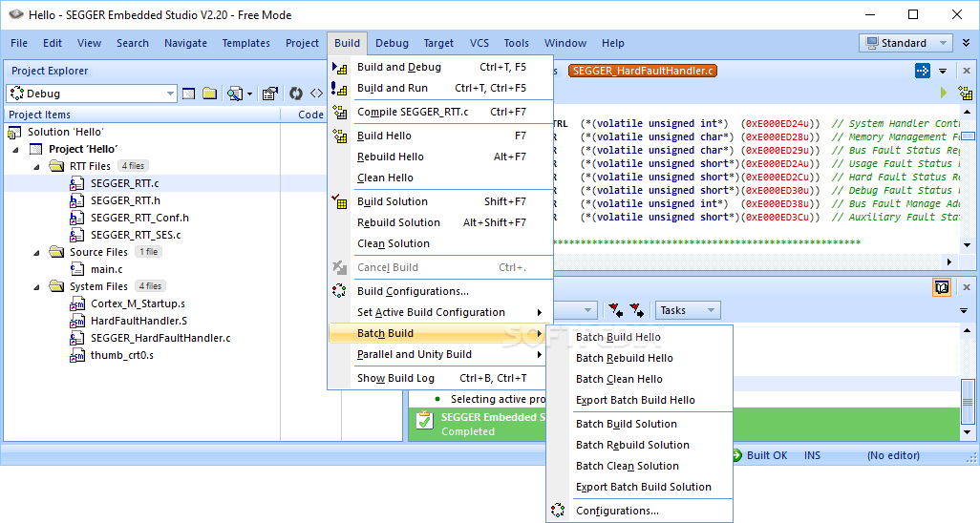The width and height of the screenshot is (980, 523).
Task: Close the output panel with X button
Action: click(x=967, y=287)
